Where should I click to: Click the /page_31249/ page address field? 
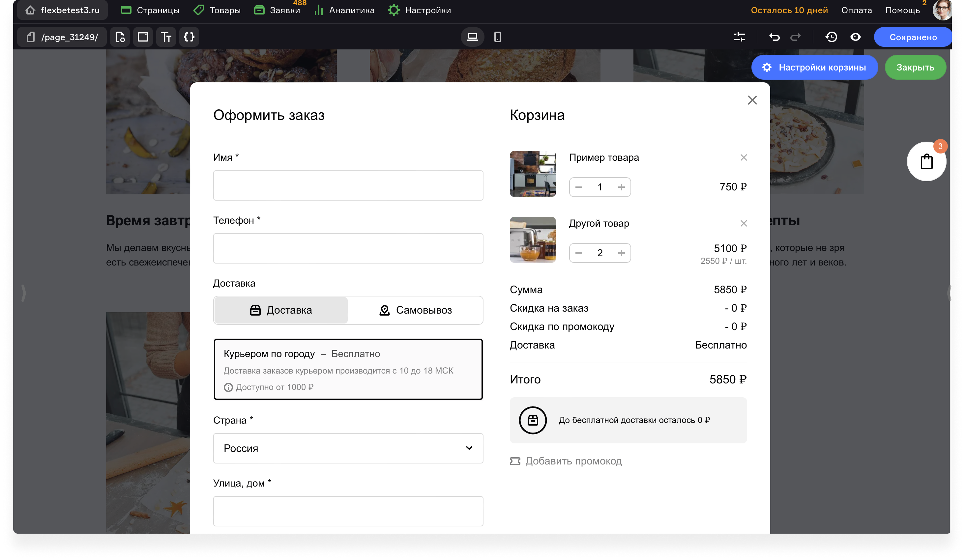tap(62, 37)
